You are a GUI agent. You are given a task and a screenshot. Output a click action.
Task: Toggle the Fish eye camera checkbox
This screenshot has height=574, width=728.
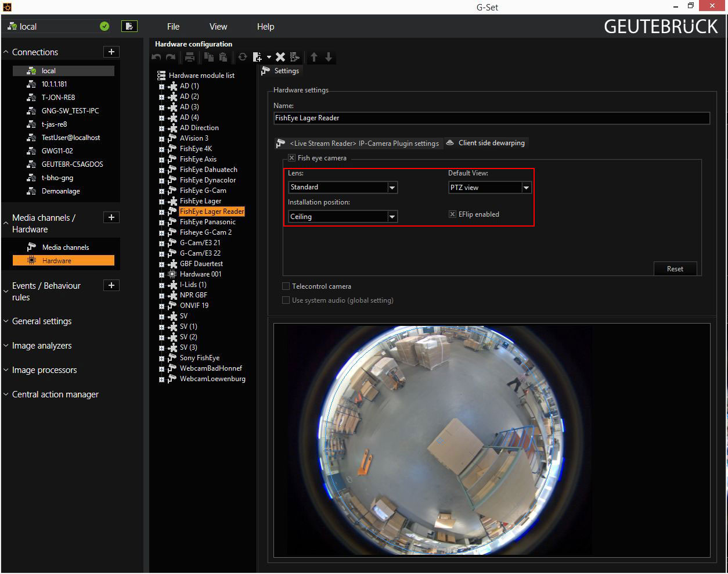tap(291, 158)
